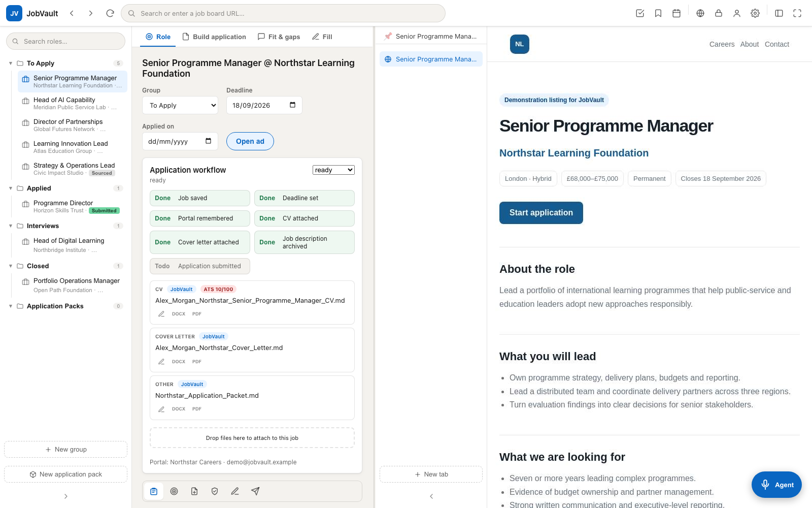Viewport: 812px width, 508px height.
Task: Click the clipboard icon in bottom toolbar
Action: point(154,491)
